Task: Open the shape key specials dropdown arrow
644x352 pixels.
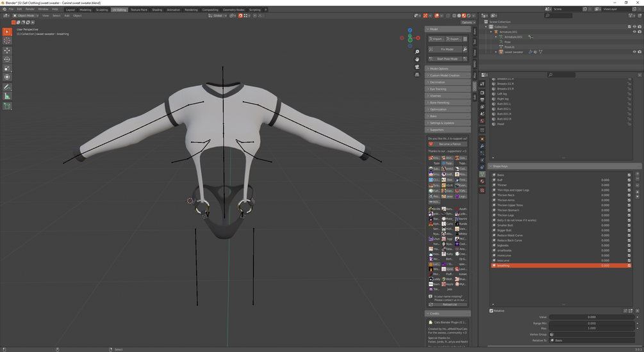Action: [x=638, y=185]
